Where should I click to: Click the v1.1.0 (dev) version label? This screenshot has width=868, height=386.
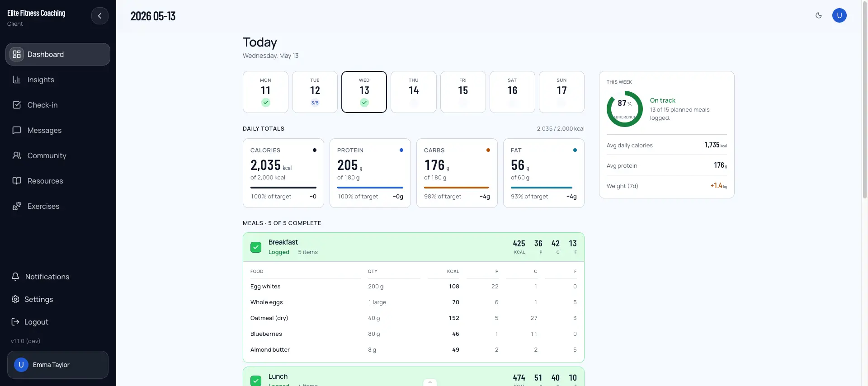tap(26, 341)
